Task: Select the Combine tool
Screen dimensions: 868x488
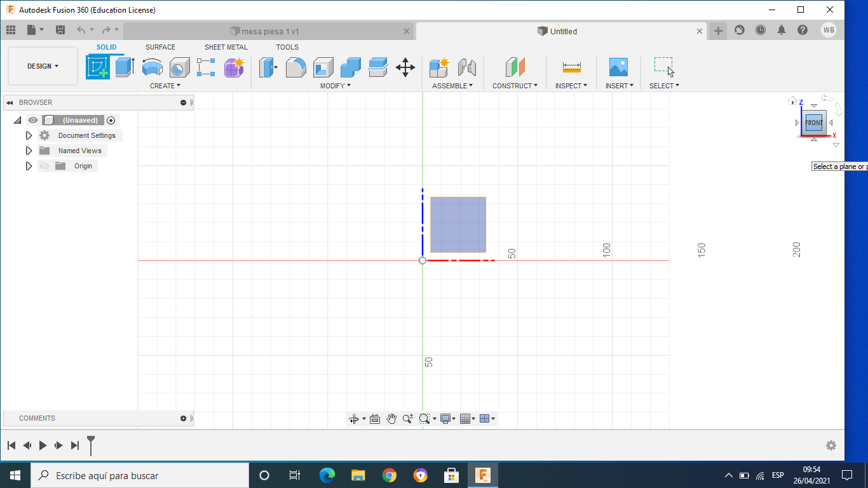Action: pyautogui.click(x=350, y=67)
